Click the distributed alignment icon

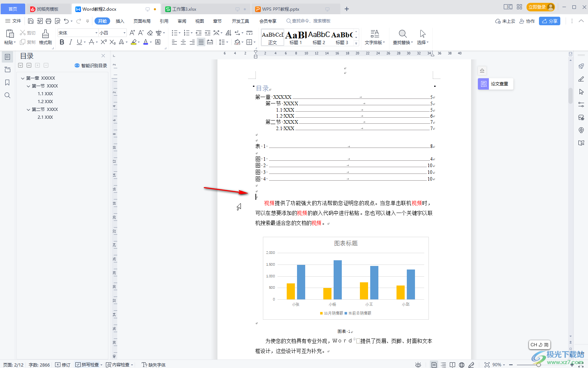pyautogui.click(x=210, y=42)
